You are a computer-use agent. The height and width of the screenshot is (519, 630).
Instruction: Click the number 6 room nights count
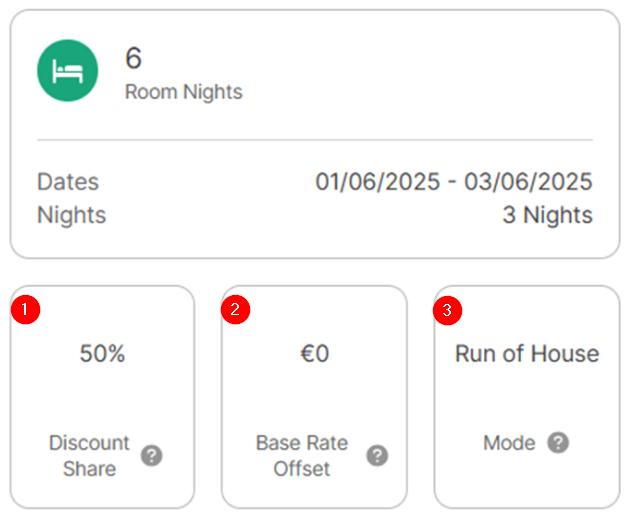(x=133, y=58)
